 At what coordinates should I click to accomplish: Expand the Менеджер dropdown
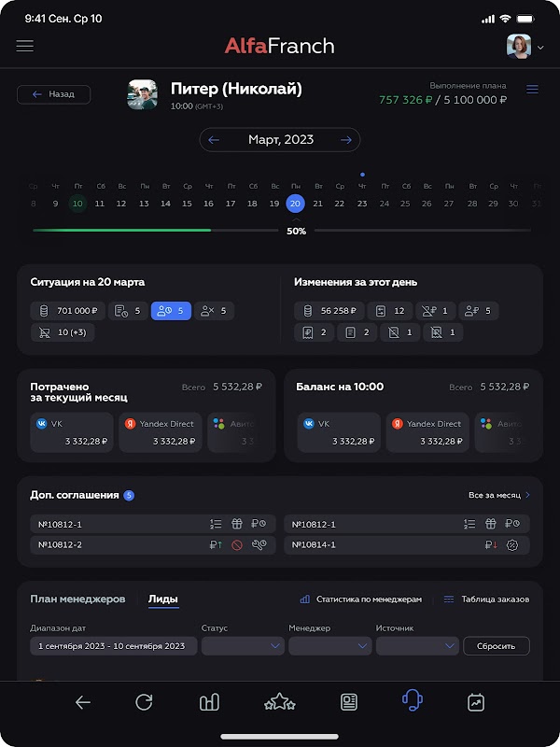(330, 645)
